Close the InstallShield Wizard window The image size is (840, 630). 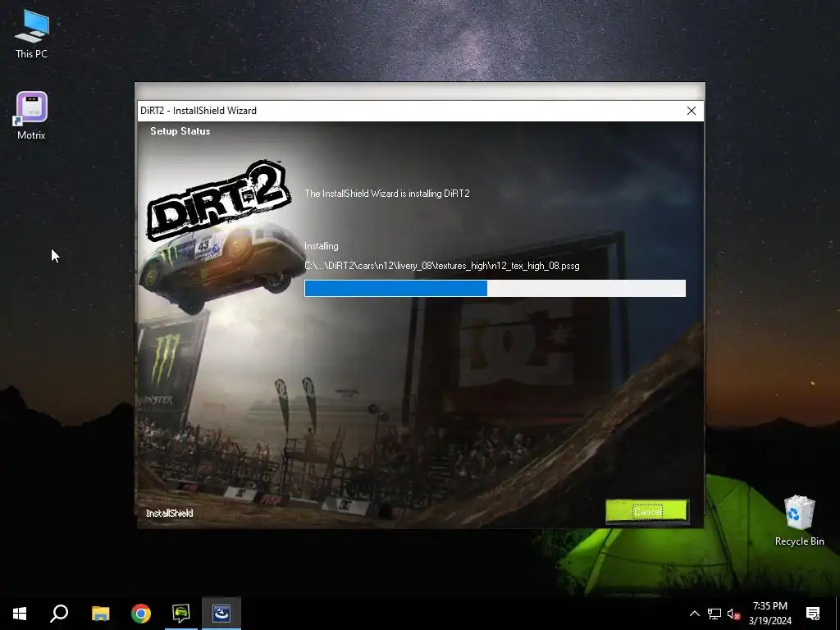[691, 111]
